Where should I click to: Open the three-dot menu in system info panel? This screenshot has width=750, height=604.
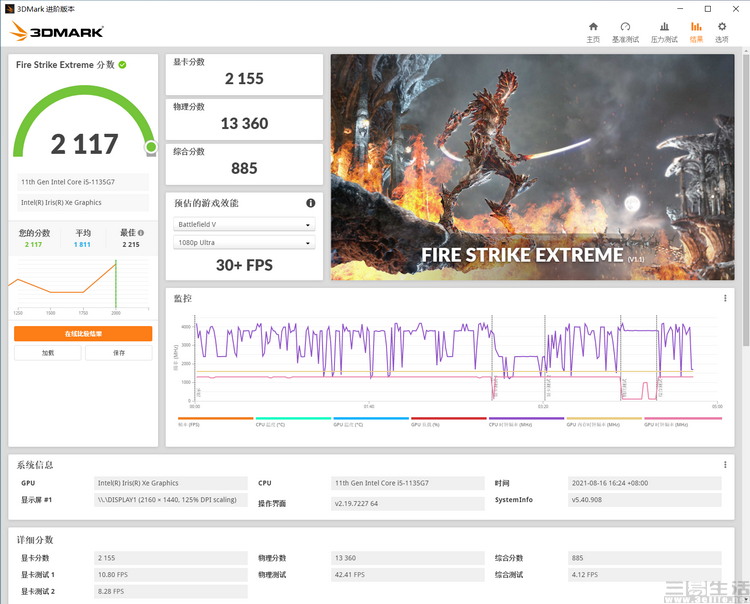(x=725, y=464)
